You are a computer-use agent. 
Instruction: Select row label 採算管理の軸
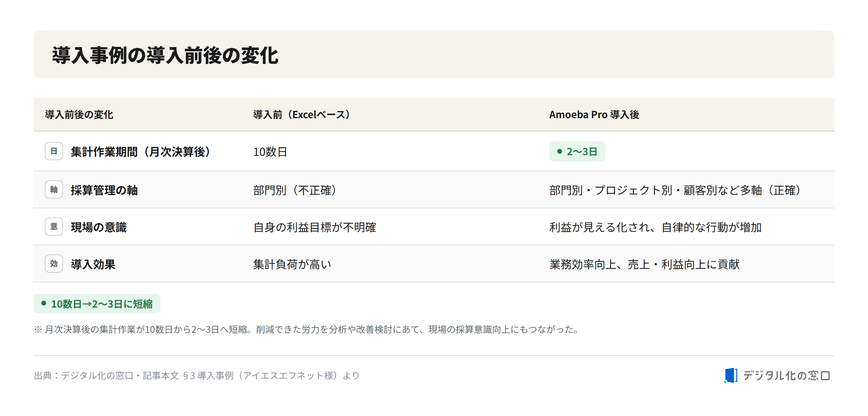pos(104,190)
